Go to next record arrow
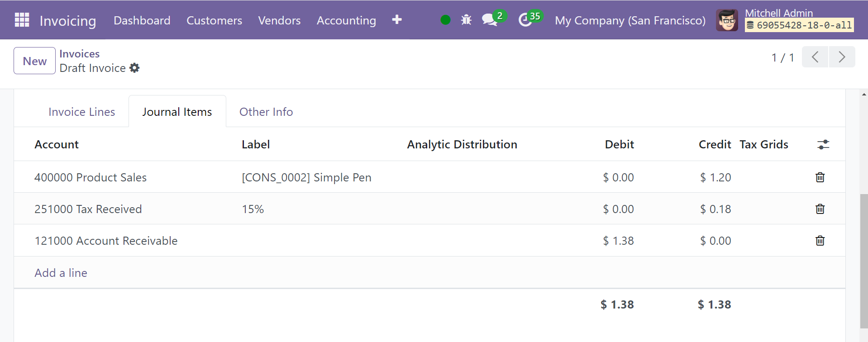 [x=842, y=57]
